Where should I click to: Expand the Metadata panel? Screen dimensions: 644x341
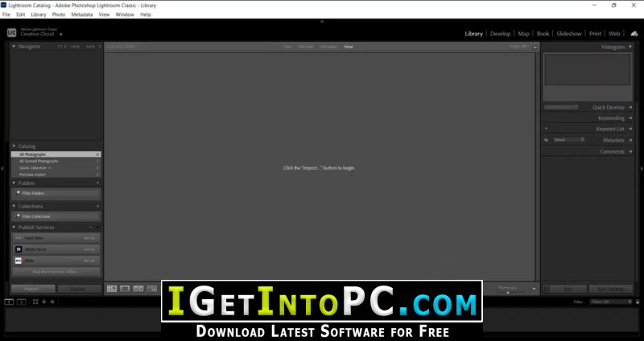[x=630, y=140]
